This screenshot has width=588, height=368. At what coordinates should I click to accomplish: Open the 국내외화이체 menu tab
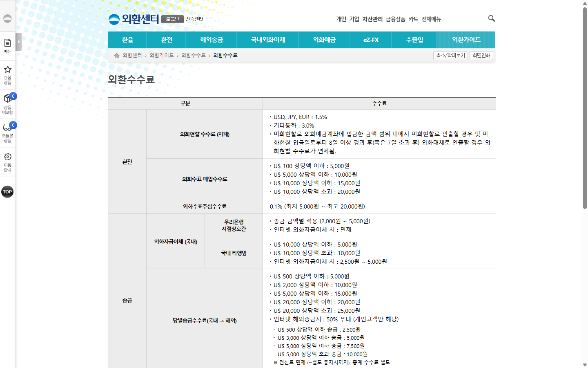point(268,40)
